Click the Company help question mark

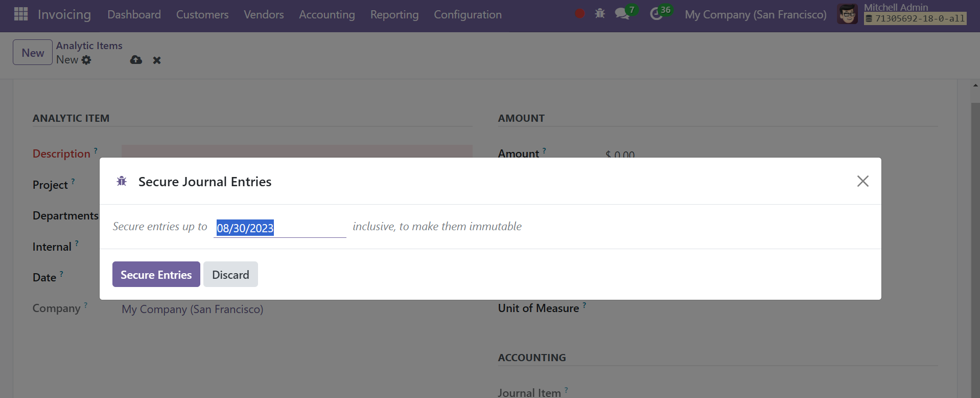[86, 305]
